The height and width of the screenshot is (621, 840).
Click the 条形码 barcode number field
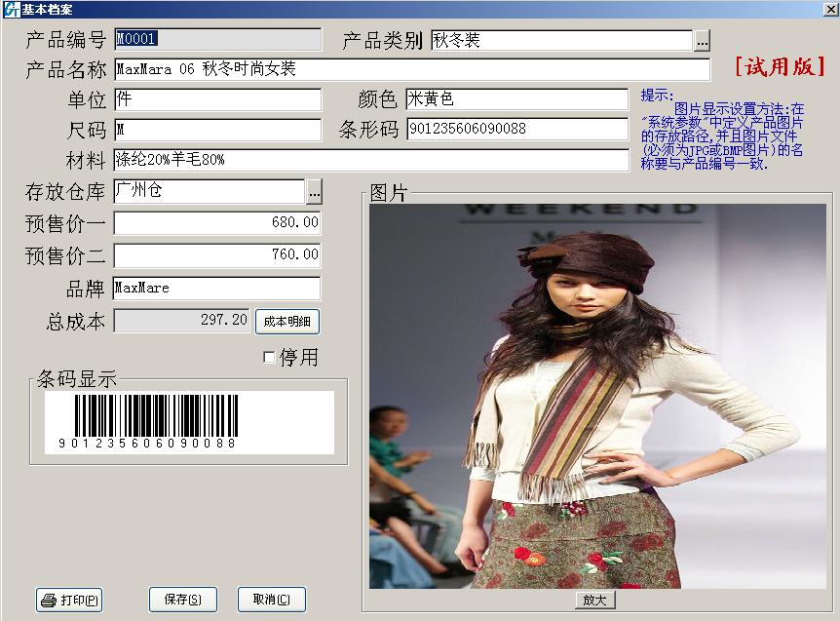[517, 129]
